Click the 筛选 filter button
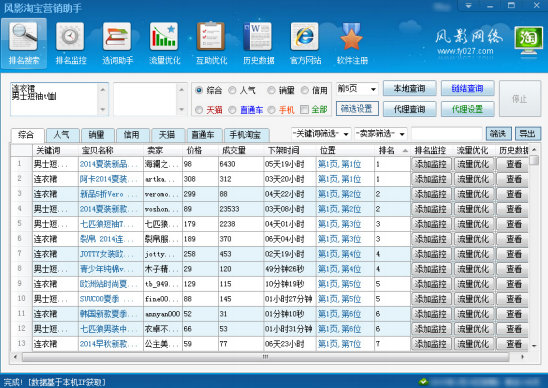 498,134
